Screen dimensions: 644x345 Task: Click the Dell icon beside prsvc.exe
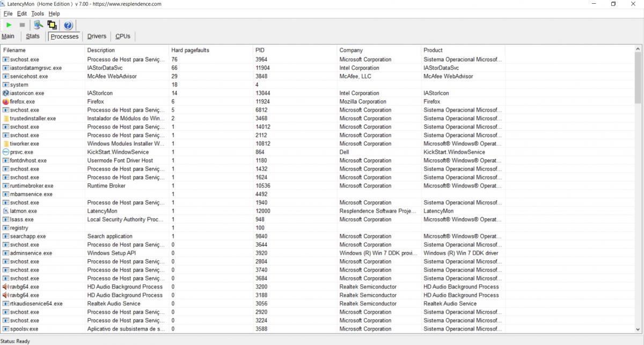pyautogui.click(x=6, y=152)
